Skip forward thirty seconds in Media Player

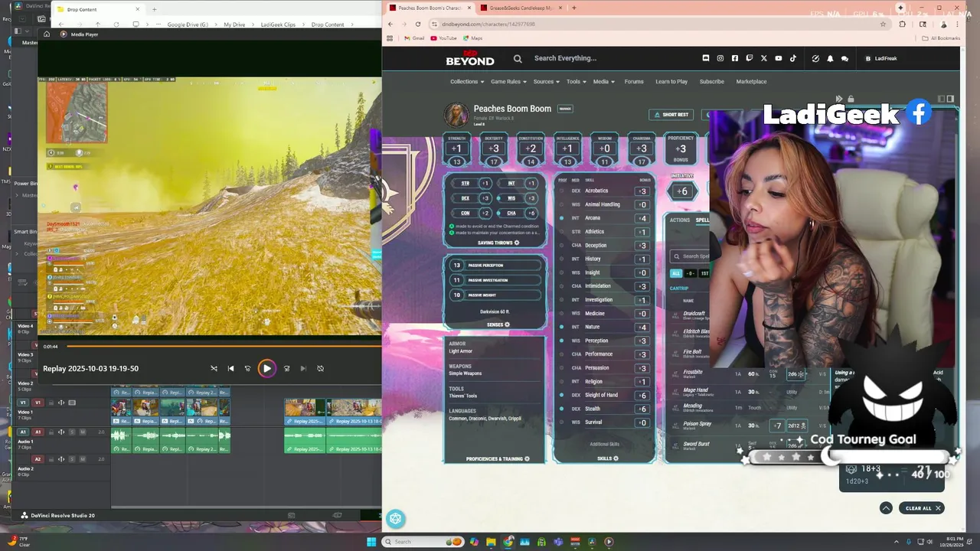tap(286, 368)
